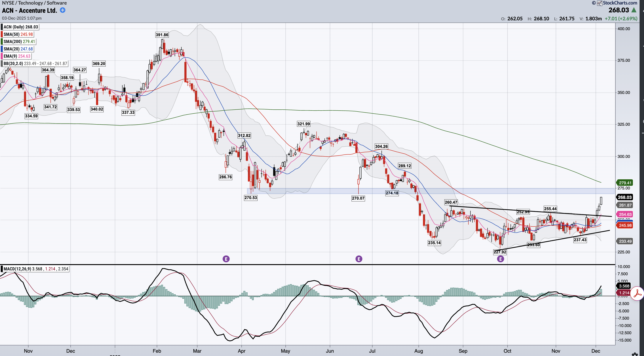Click the April earnings E marker
644x356 pixels.
pos(226,259)
